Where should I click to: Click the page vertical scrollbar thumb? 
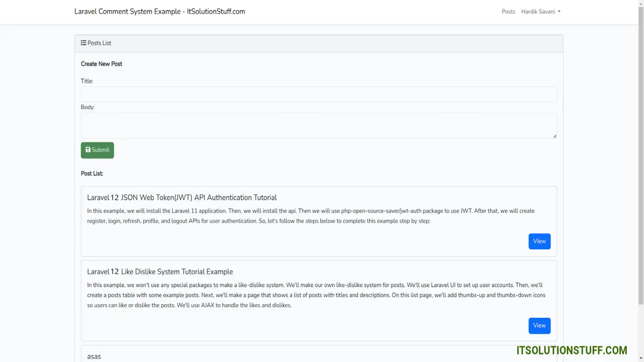(640, 151)
